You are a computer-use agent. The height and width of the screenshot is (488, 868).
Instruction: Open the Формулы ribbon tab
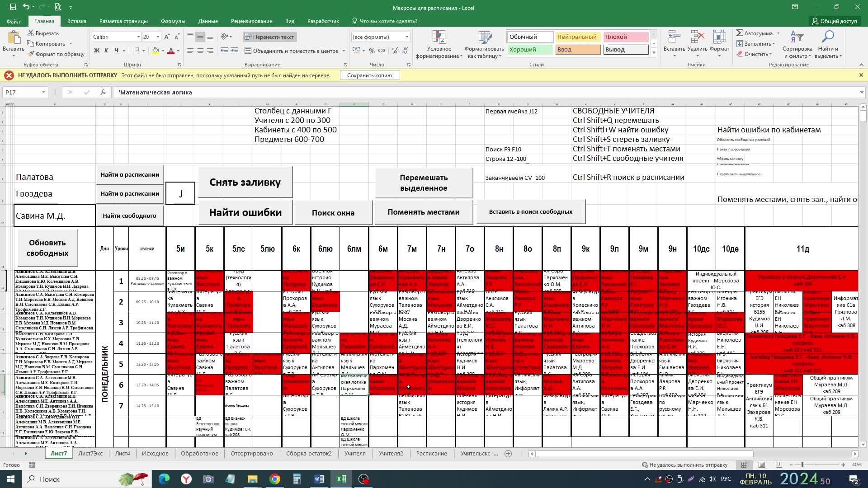click(173, 21)
